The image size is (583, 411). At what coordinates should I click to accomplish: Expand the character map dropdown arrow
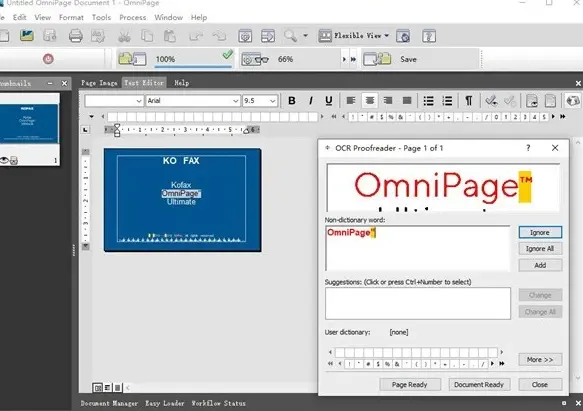91,117
